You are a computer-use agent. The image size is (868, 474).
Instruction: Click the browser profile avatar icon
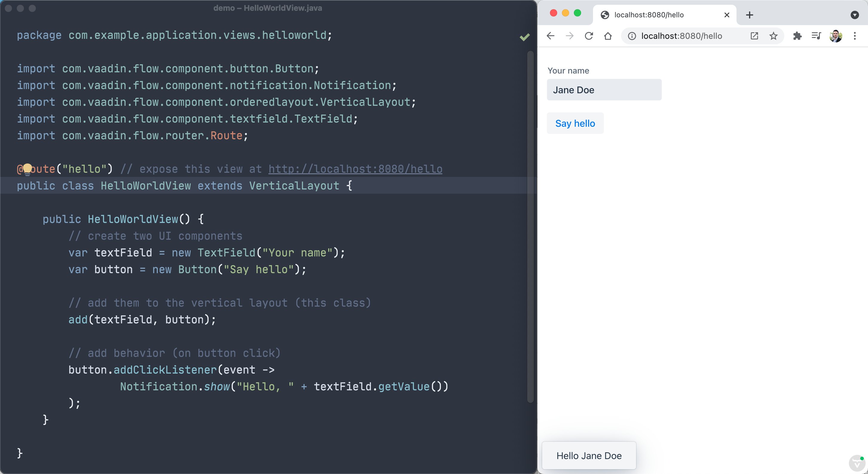coord(835,36)
